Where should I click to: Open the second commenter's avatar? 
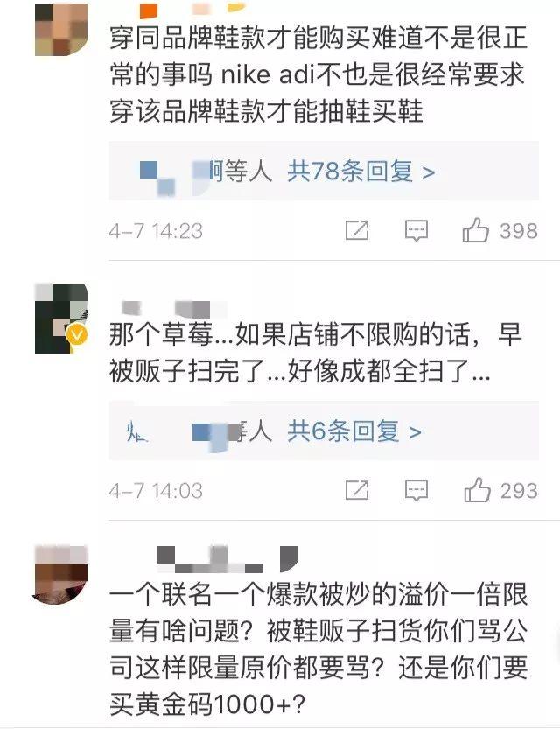point(61,319)
